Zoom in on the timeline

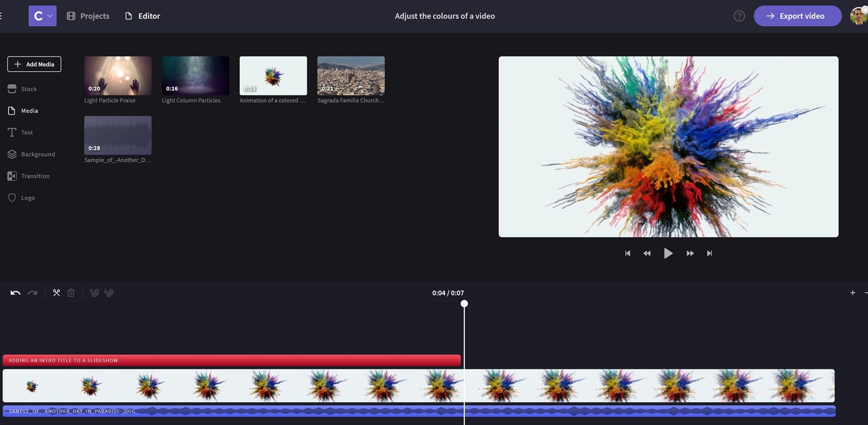pos(852,292)
